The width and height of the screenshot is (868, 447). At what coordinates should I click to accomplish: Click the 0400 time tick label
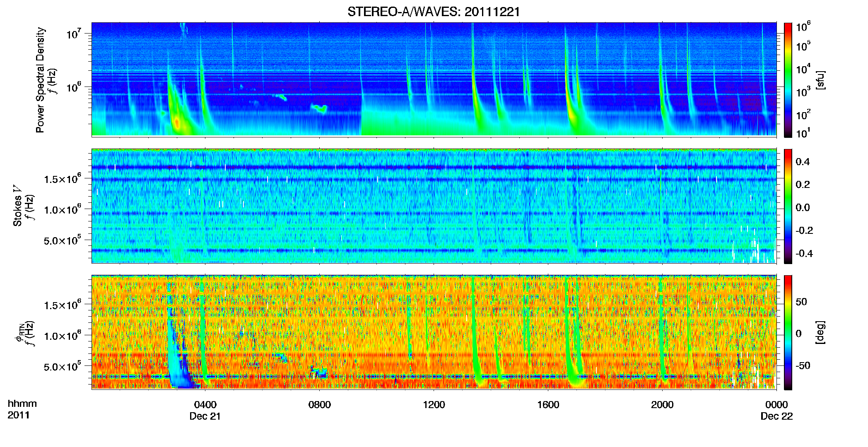pos(205,405)
